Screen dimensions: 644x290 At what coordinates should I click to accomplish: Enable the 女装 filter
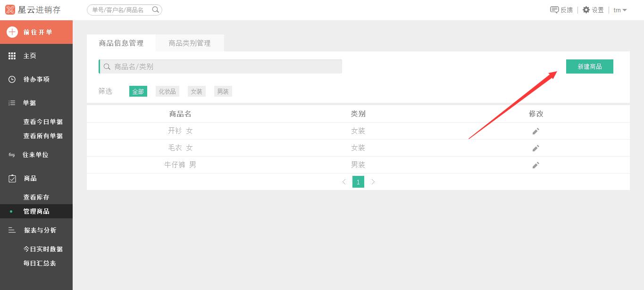[197, 91]
